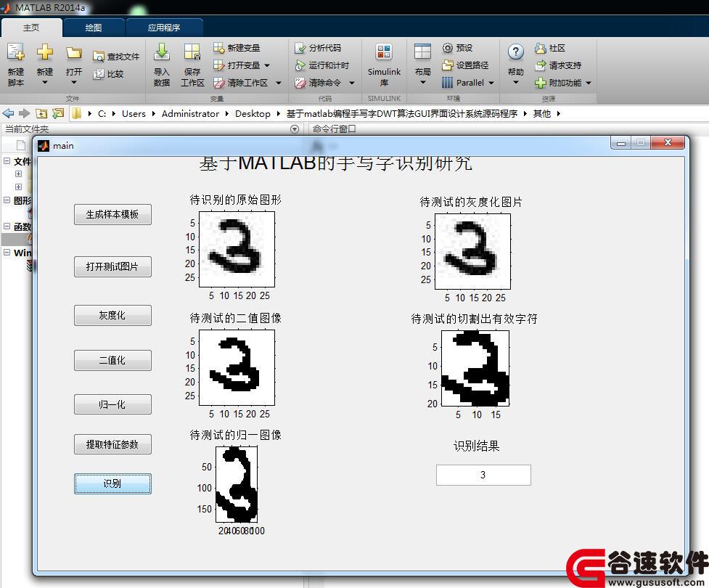This screenshot has height=588, width=709.
Task: Click 分析代码 (Analyze Code) icon
Action: click(300, 48)
